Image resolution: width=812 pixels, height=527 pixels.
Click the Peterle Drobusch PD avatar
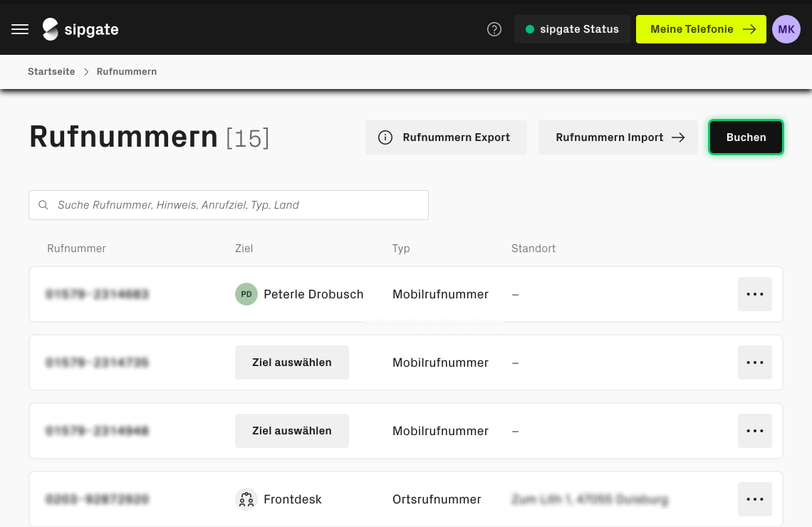[x=246, y=294]
